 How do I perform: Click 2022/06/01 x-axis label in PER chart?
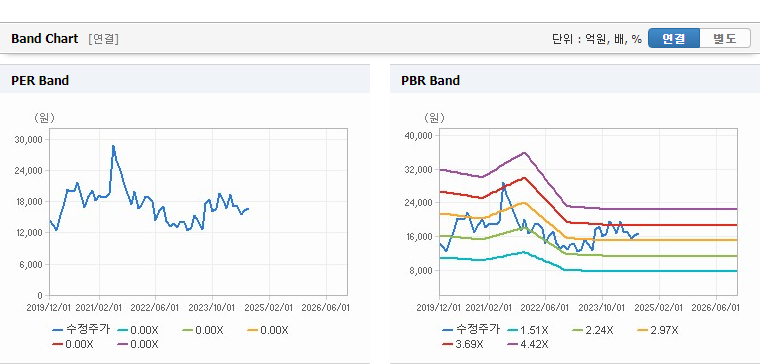(x=155, y=308)
